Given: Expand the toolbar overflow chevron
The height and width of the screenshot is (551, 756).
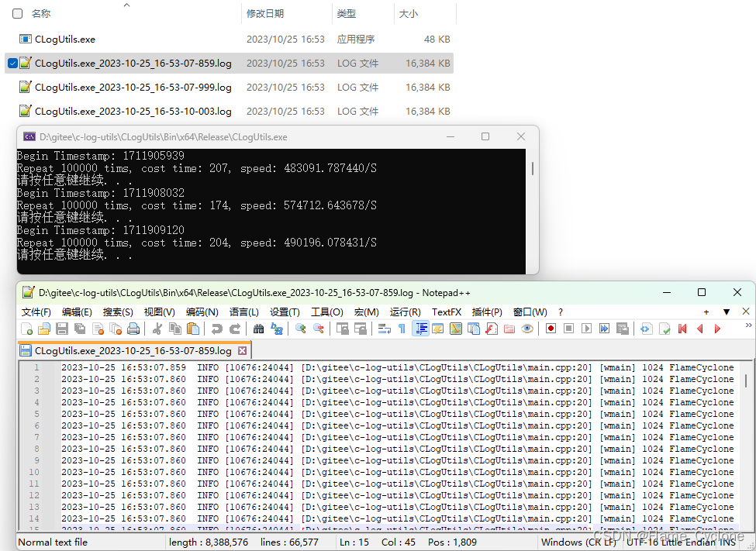Looking at the screenshot, I should pos(749,325).
